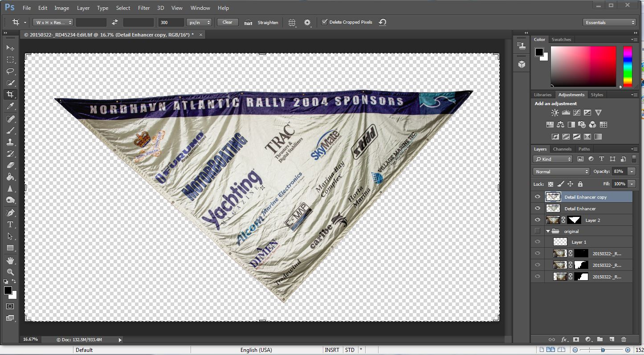Image resolution: width=644 pixels, height=355 pixels.
Task: Click the Opacity value field 83%
Action: 619,171
